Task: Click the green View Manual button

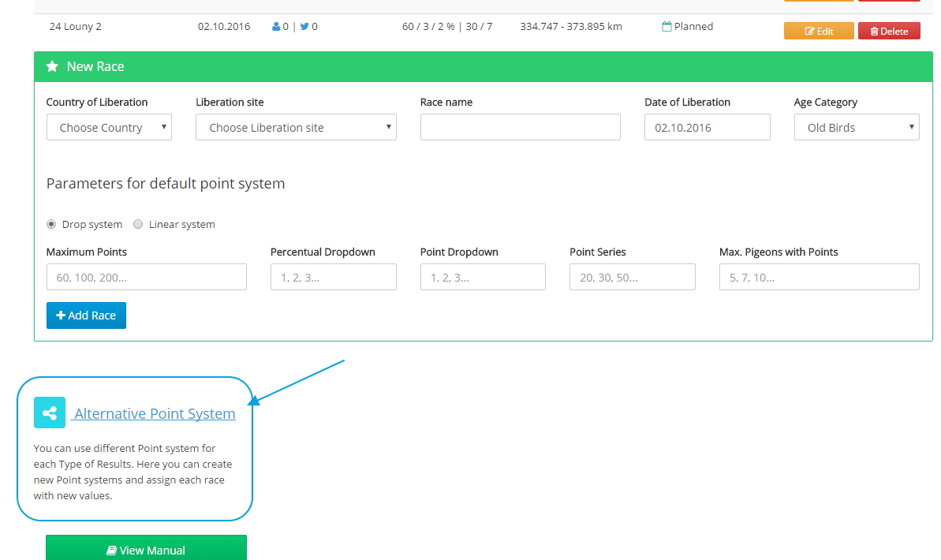Action: 146,550
